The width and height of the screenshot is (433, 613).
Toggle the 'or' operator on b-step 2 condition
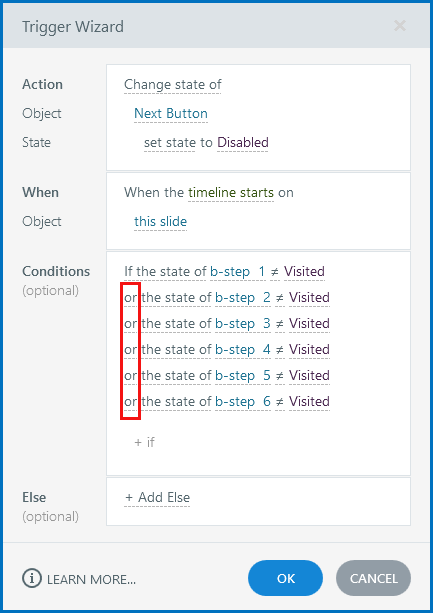coord(131,298)
